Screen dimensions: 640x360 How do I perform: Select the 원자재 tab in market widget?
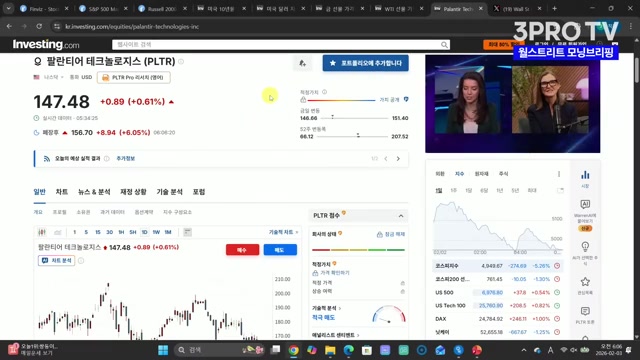click(x=481, y=174)
